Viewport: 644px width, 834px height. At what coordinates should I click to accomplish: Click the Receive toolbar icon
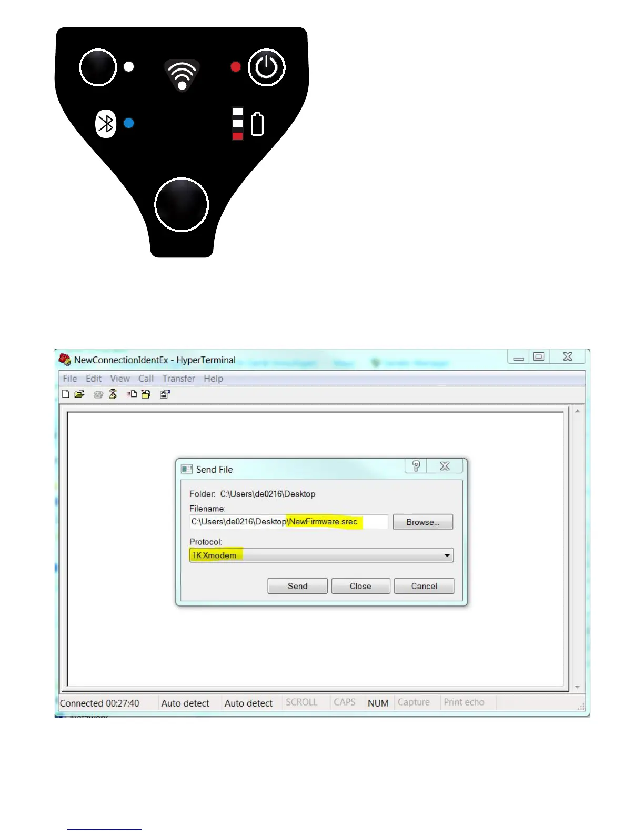pyautogui.click(x=146, y=394)
